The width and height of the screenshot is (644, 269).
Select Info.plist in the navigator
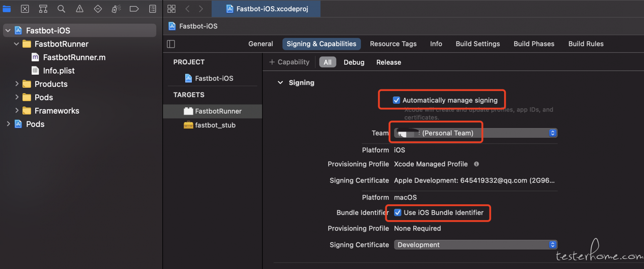point(59,71)
